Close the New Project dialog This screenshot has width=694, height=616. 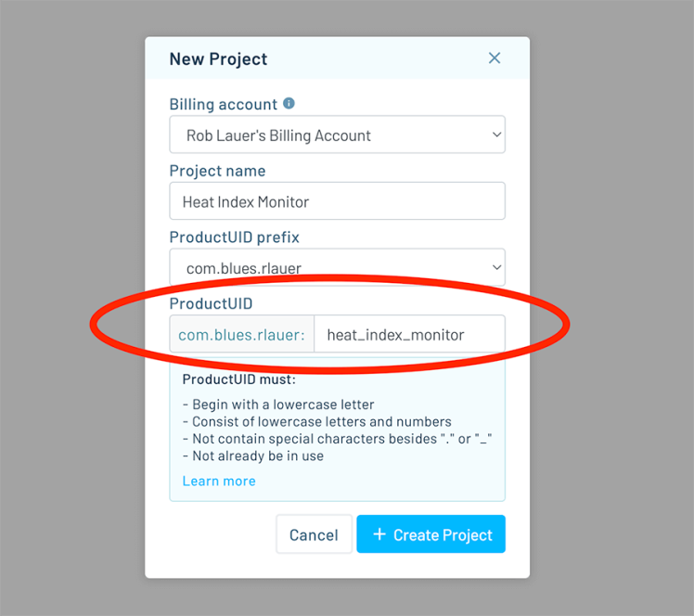(x=495, y=58)
